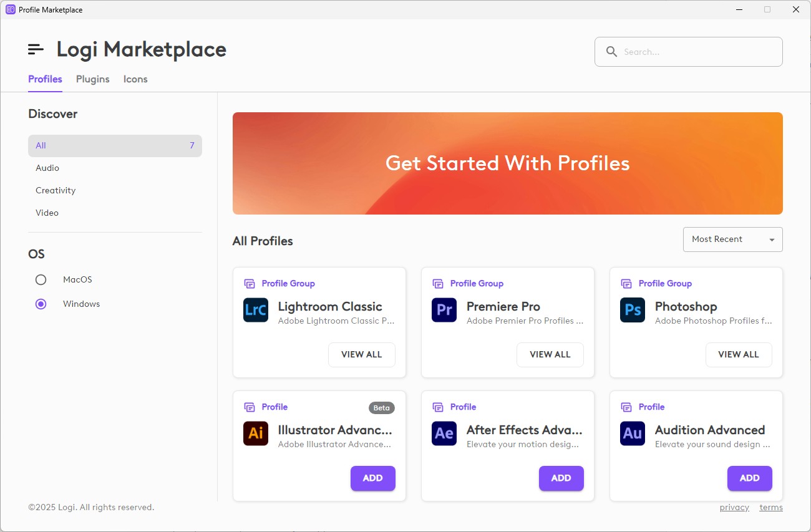The width and height of the screenshot is (811, 532).
Task: Click the Lightroom Classic Lrc icon
Action: point(256,310)
